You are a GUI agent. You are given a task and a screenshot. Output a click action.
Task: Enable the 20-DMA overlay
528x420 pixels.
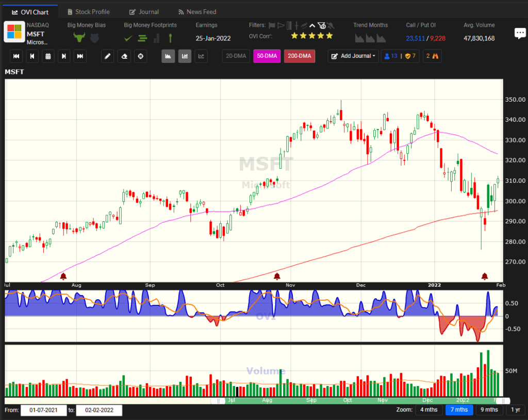[236, 56]
